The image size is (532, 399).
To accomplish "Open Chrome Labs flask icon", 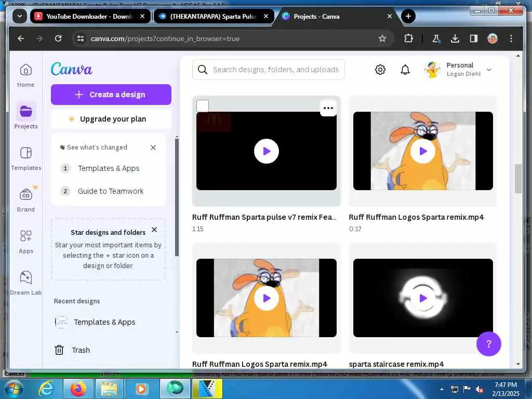I will tap(436, 38).
